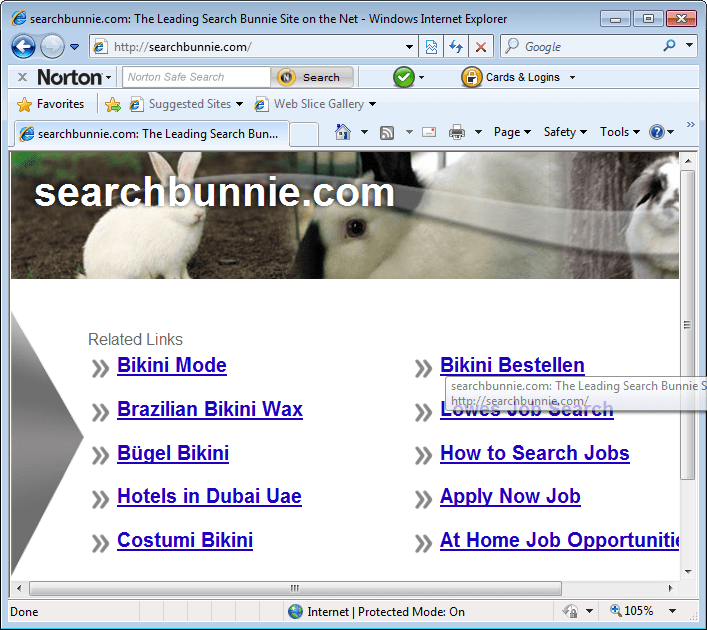Open the search provider dropdown arrow

(x=689, y=45)
